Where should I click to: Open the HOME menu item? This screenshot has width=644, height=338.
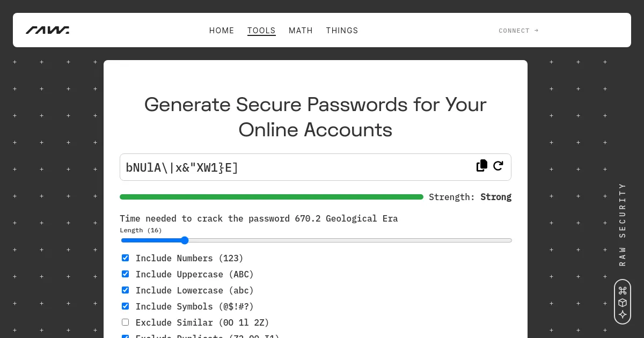click(222, 31)
